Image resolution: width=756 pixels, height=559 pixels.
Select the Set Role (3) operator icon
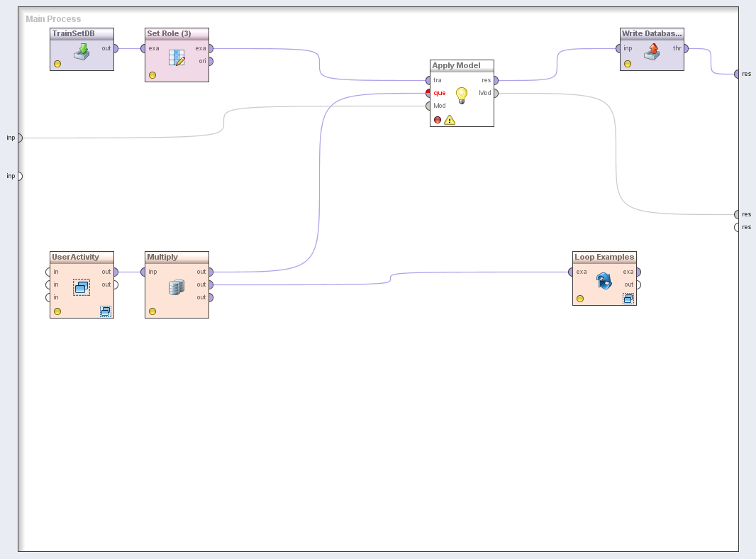(x=177, y=57)
